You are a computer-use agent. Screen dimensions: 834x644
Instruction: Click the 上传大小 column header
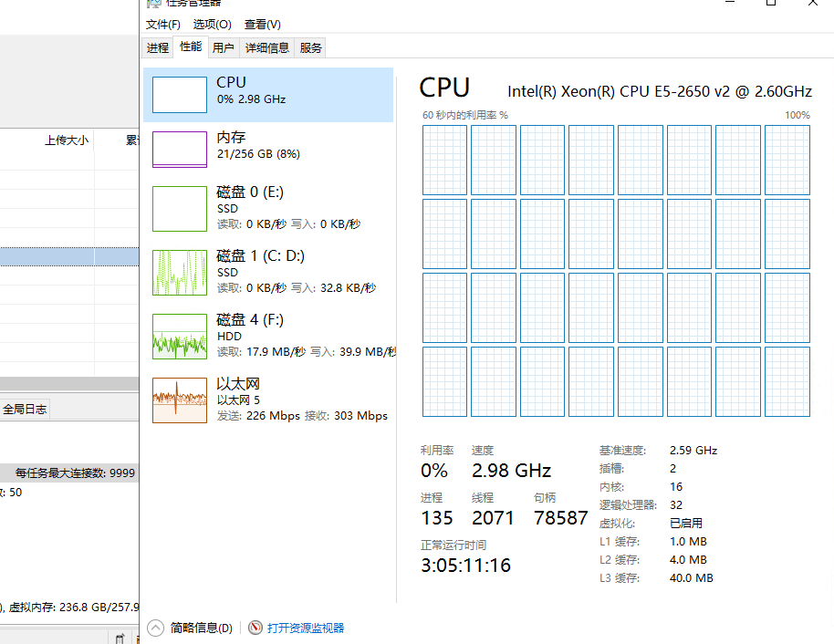point(66,140)
